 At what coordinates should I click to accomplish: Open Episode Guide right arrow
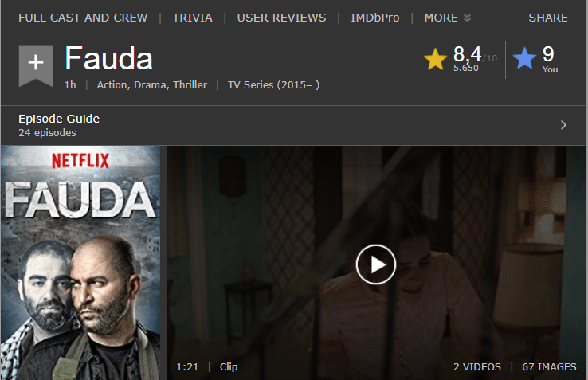pos(563,125)
